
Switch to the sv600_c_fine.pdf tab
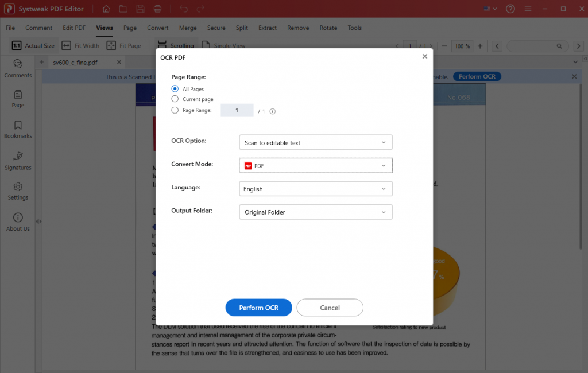pyautogui.click(x=75, y=62)
